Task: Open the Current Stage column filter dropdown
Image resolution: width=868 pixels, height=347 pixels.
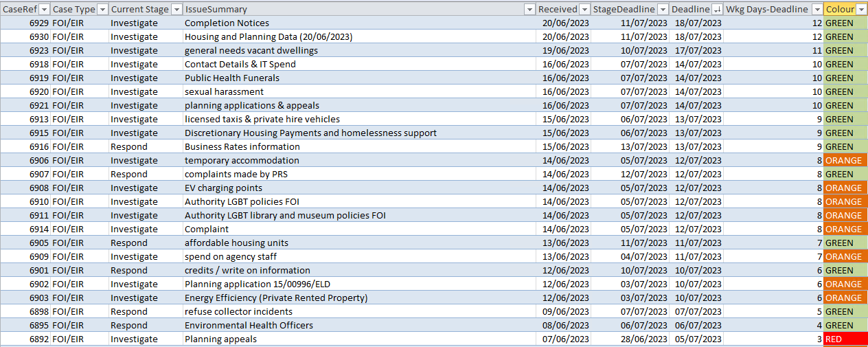Action: (175, 9)
